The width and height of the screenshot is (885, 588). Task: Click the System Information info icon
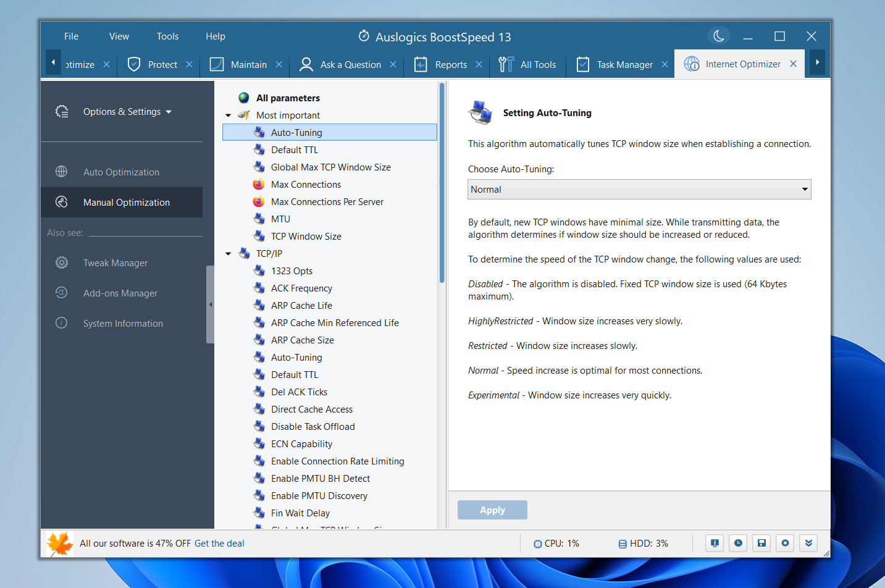click(x=61, y=323)
